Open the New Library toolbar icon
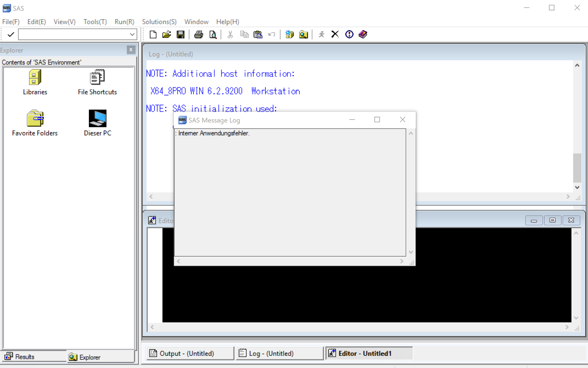This screenshot has width=588, height=368. (289, 35)
